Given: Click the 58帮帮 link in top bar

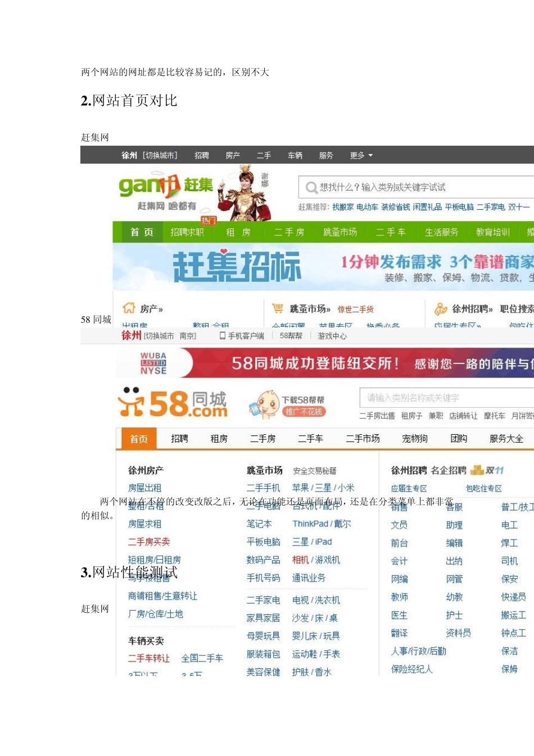Looking at the screenshot, I should [291, 336].
